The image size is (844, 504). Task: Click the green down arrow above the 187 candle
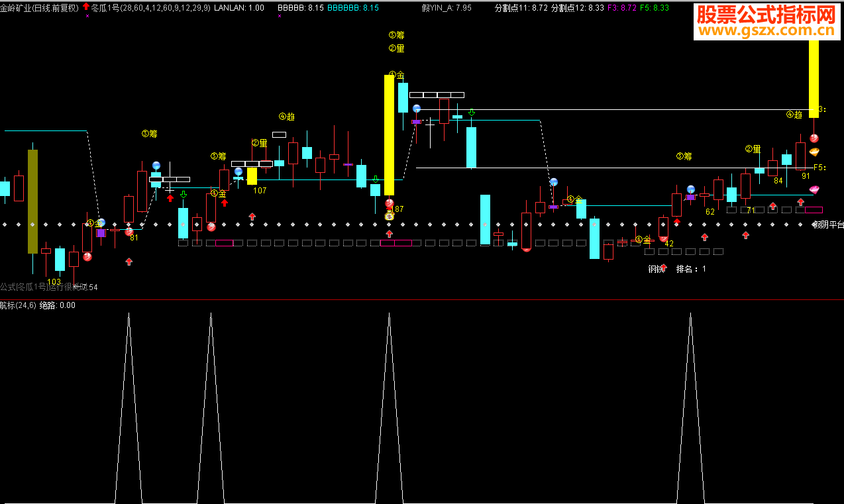point(376,179)
